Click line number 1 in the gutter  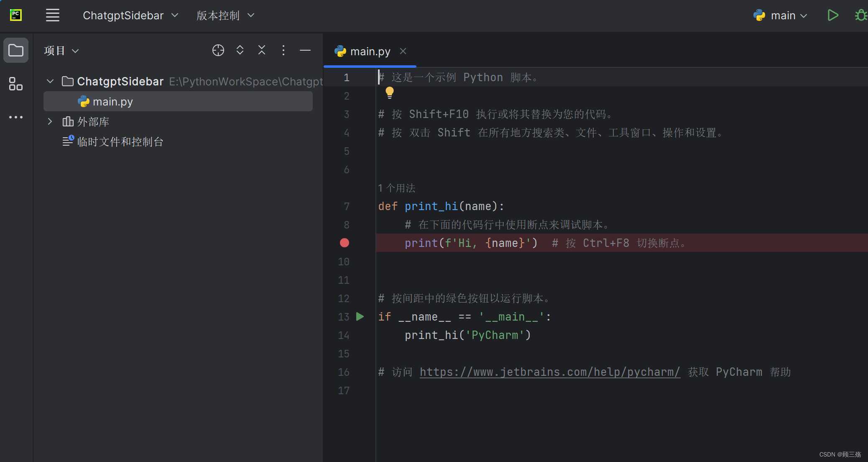click(347, 77)
